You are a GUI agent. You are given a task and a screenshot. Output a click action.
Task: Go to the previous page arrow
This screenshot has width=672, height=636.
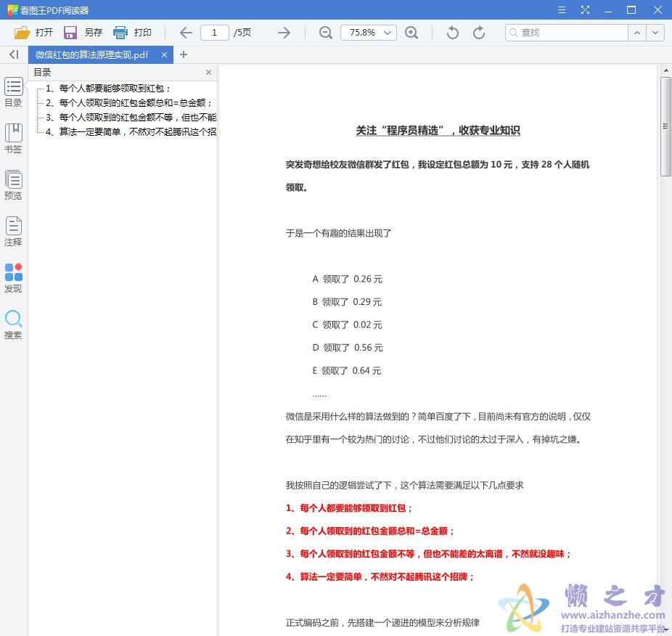pos(186,33)
